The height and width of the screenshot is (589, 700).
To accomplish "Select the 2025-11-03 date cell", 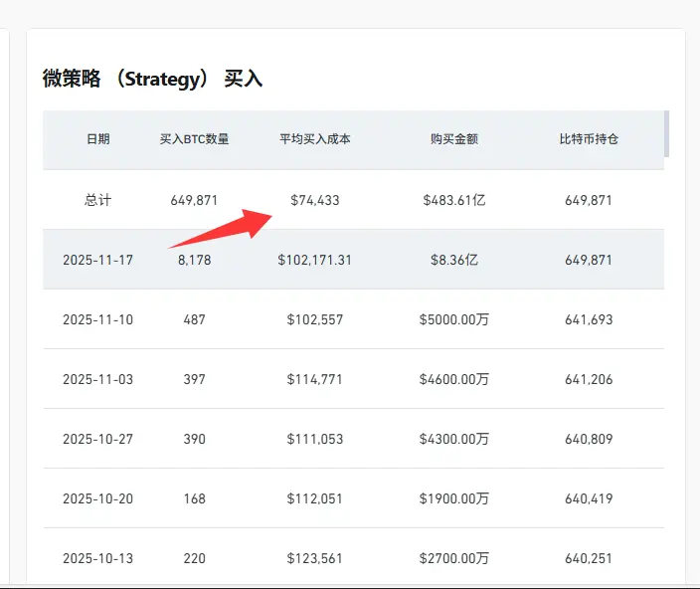I will (x=97, y=380).
